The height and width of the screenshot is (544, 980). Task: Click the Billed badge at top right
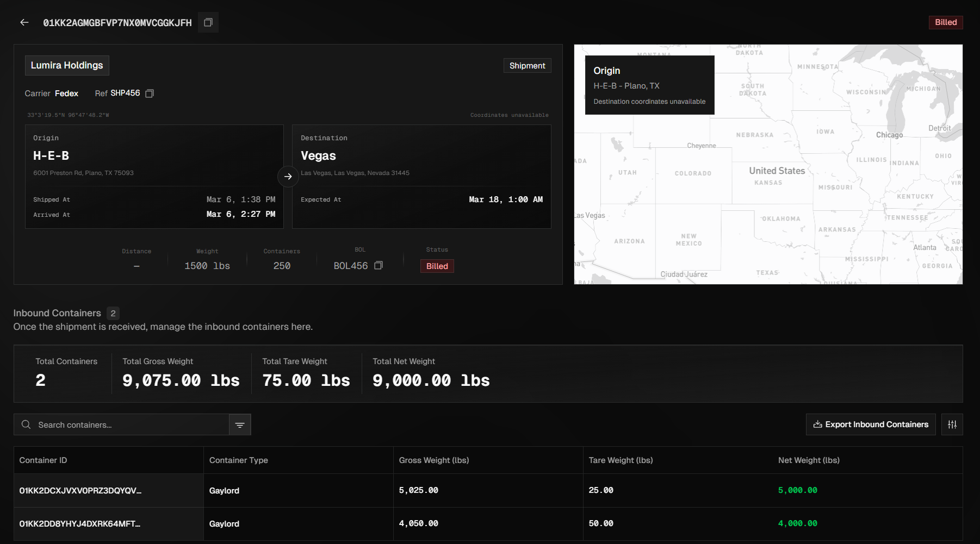point(945,22)
